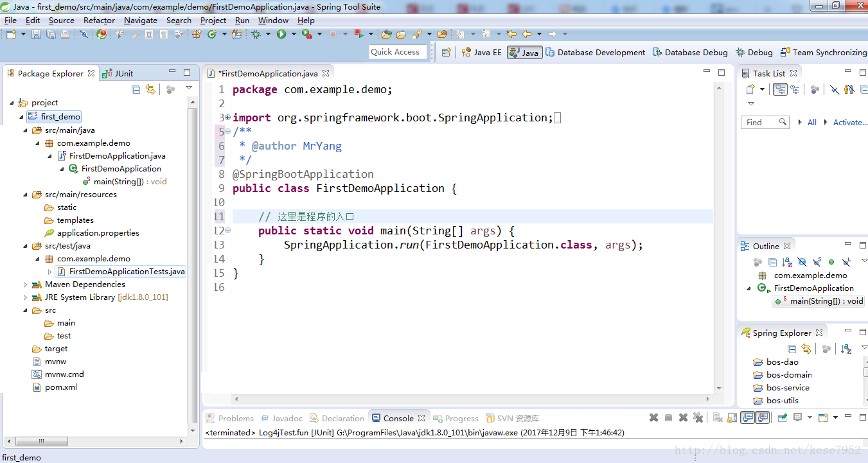Sort Outline members alphabetically
The image size is (868, 463).
(x=787, y=262)
